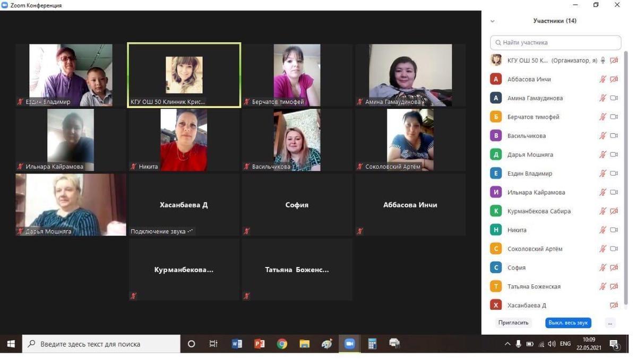Click the microphone icon in the organizer row
637x364 pixels.
coord(602,60)
